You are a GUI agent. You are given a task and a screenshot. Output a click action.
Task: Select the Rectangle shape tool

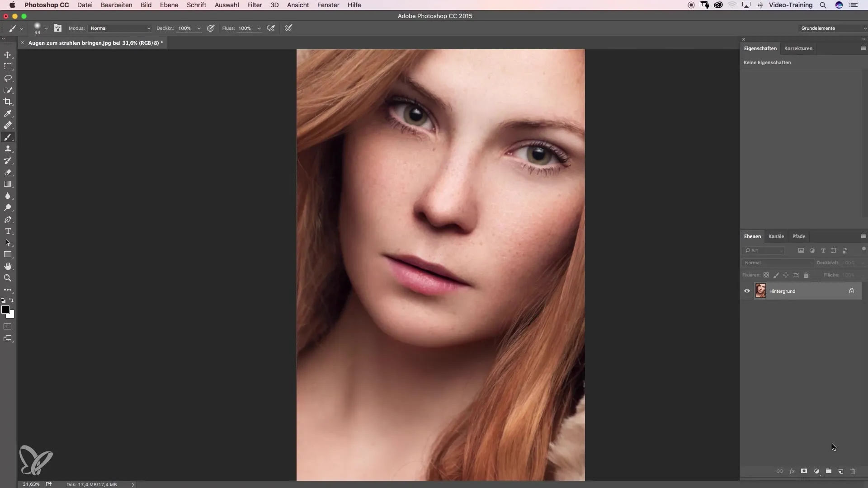8,254
